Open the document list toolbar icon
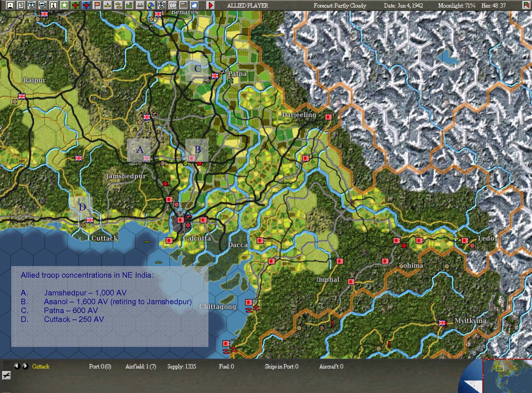Screen dimensions: 532x393 click(x=21, y=5)
